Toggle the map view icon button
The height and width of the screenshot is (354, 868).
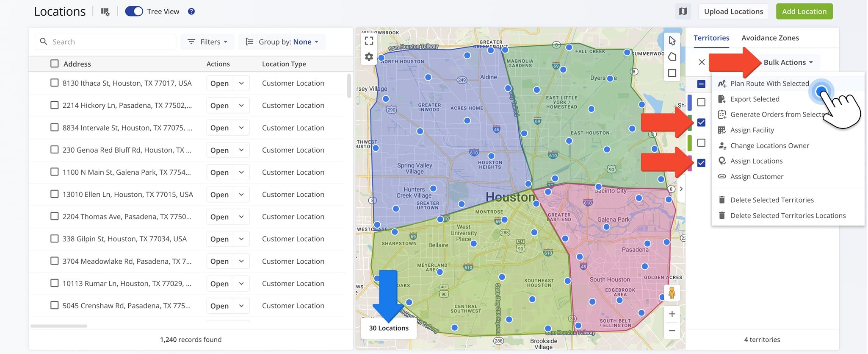[x=683, y=11]
